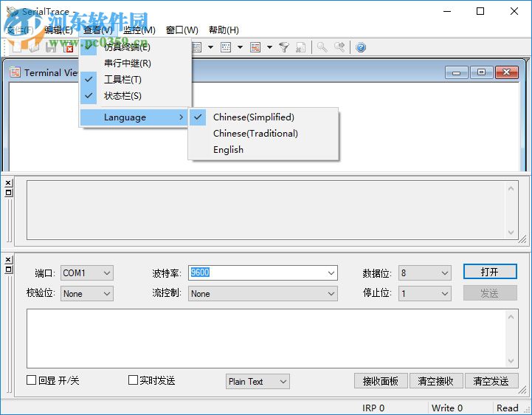
Task: Minimize the Terminal View child window
Action: (x=456, y=72)
